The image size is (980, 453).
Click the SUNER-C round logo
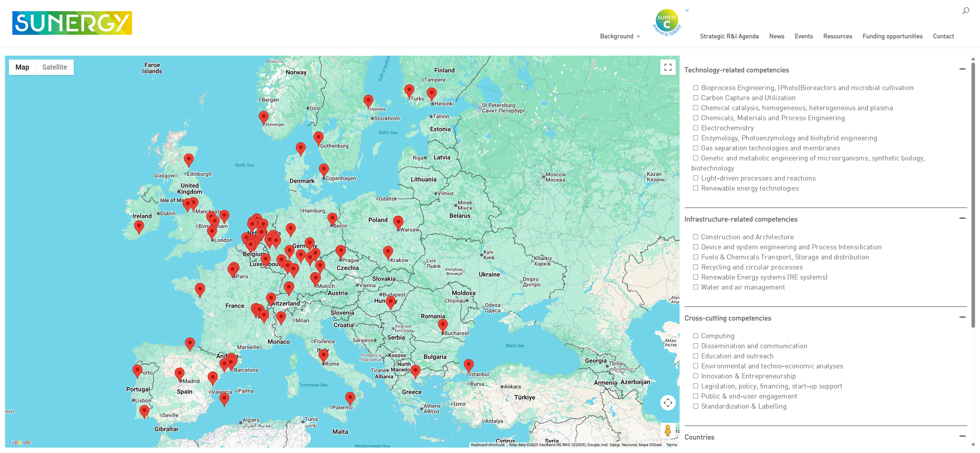[666, 22]
